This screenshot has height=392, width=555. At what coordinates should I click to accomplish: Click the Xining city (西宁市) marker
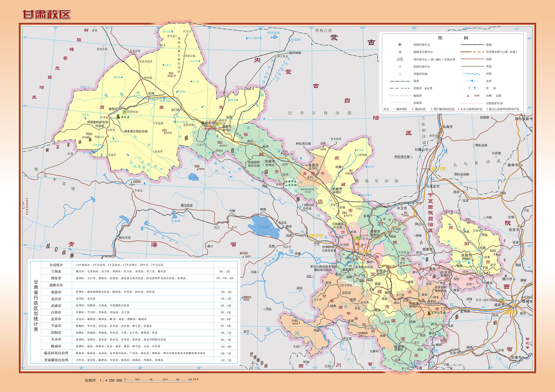(x=307, y=236)
